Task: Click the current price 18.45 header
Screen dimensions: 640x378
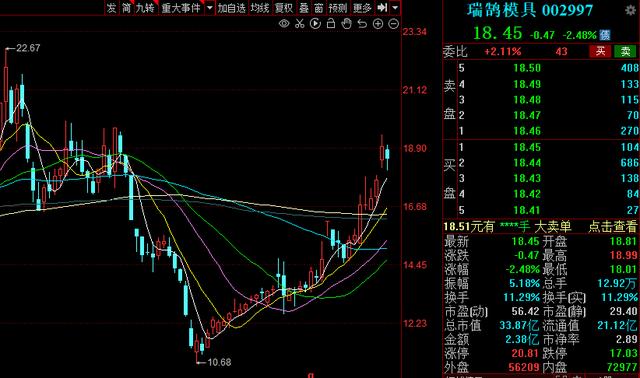Action: click(x=498, y=33)
